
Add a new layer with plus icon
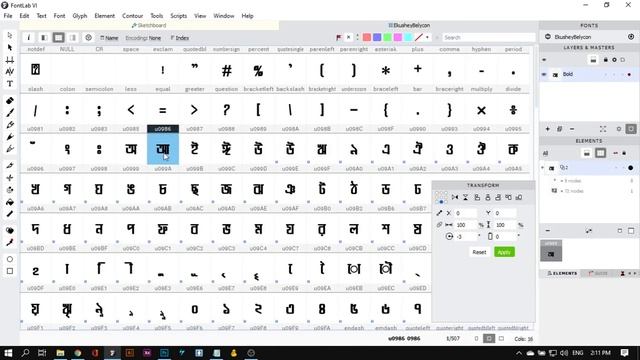pos(548,129)
